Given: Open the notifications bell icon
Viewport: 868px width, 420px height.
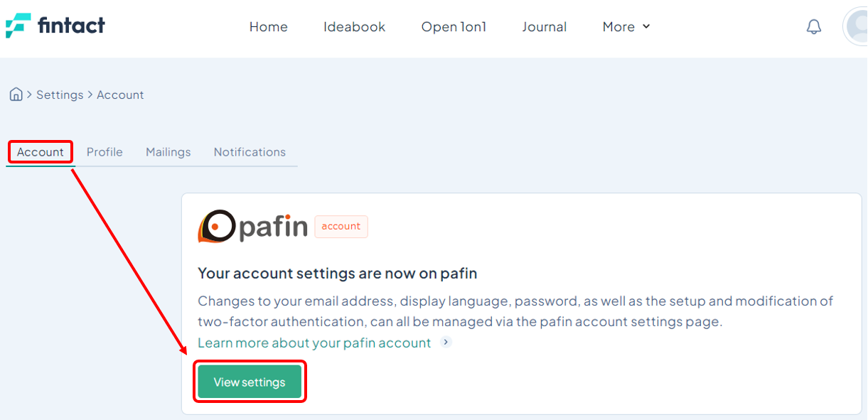Looking at the screenshot, I should point(814,27).
